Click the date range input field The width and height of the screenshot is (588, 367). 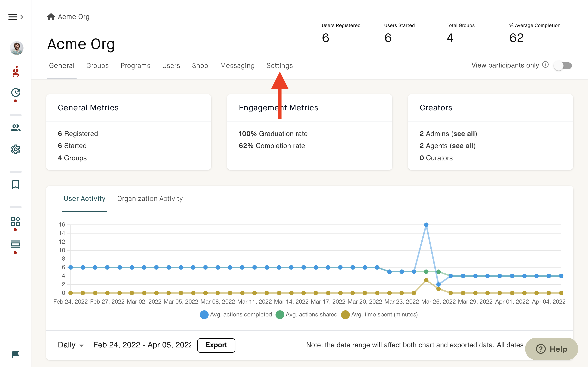(x=142, y=345)
